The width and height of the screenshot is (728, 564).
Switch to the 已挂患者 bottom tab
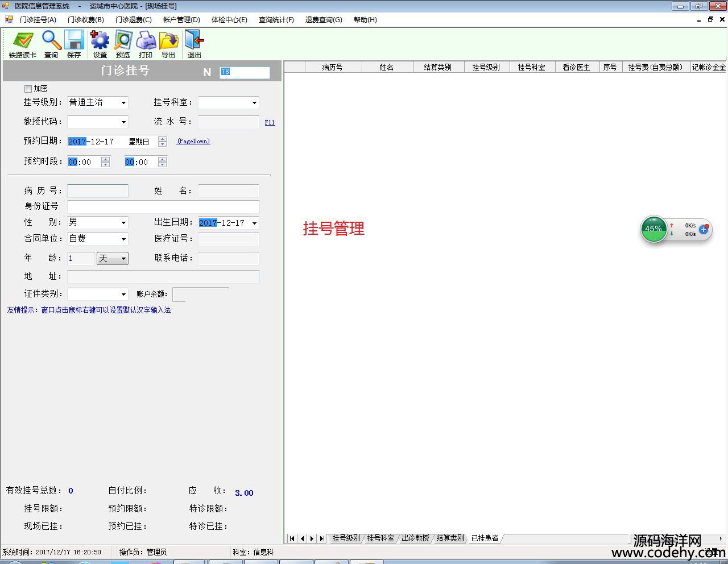(x=485, y=538)
